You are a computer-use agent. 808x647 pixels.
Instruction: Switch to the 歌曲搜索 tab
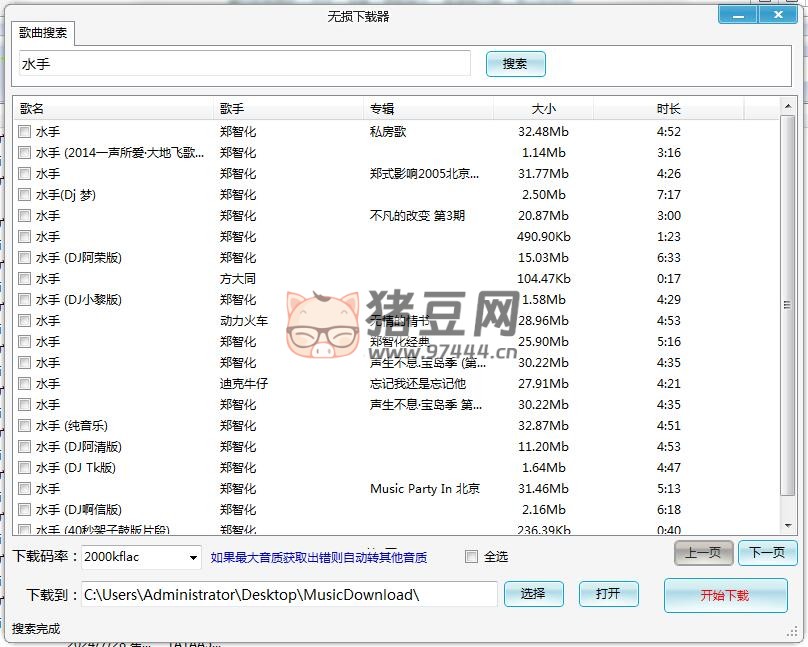(44, 32)
